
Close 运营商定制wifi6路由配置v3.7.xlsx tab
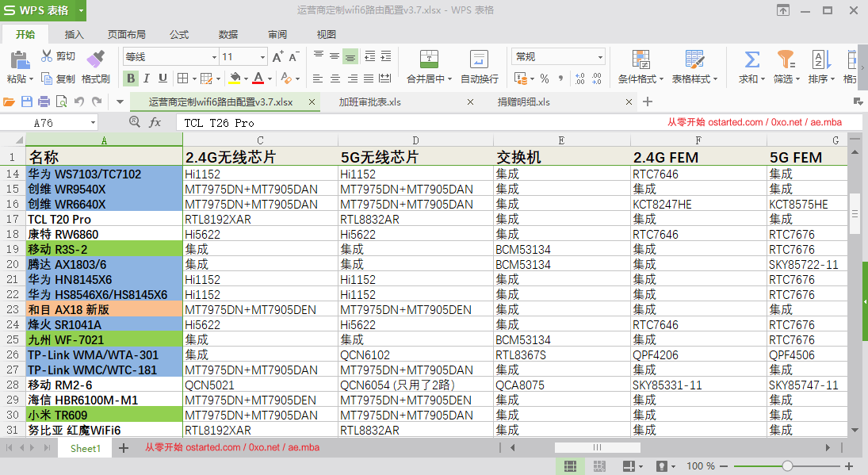[312, 102]
